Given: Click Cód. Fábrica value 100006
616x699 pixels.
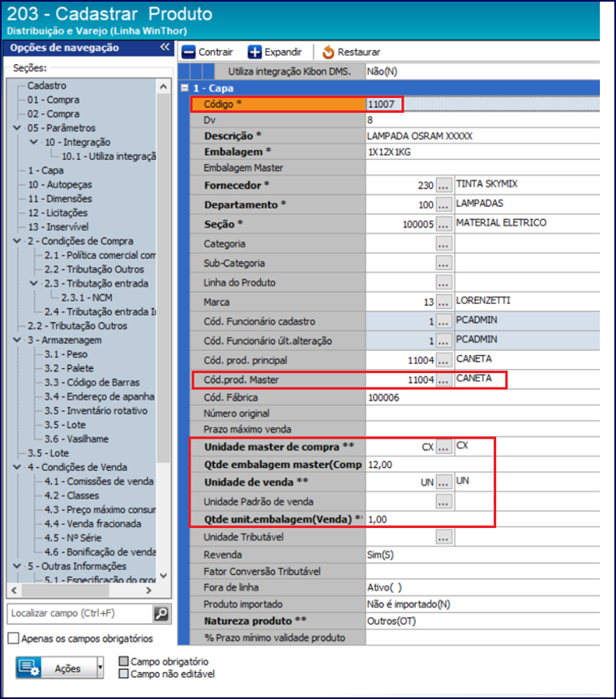Looking at the screenshot, I should pyautogui.click(x=483, y=397).
